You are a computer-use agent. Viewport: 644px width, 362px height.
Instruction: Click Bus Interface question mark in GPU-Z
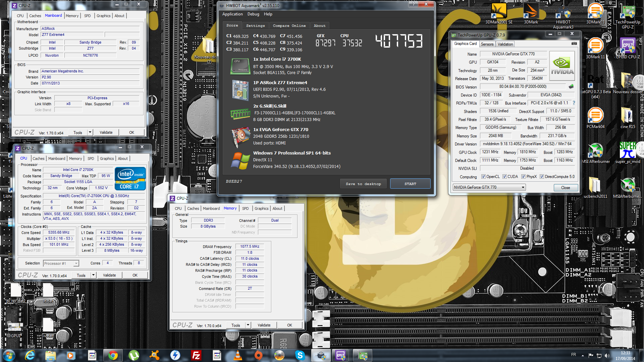pos(574,103)
